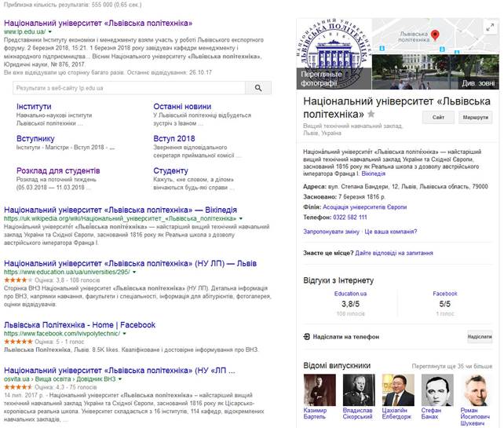Click Довідник ВНЗ breadcrumb in osvita.ua result
The width and height of the screenshot is (504, 428).
click(x=96, y=379)
